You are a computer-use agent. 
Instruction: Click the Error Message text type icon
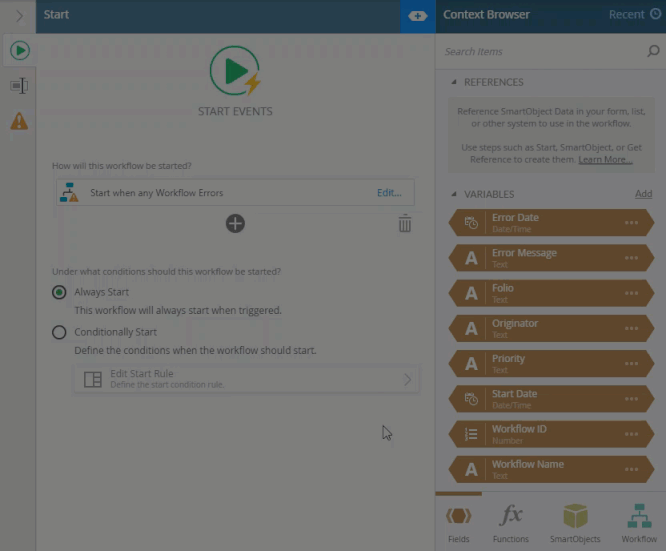[x=471, y=258]
